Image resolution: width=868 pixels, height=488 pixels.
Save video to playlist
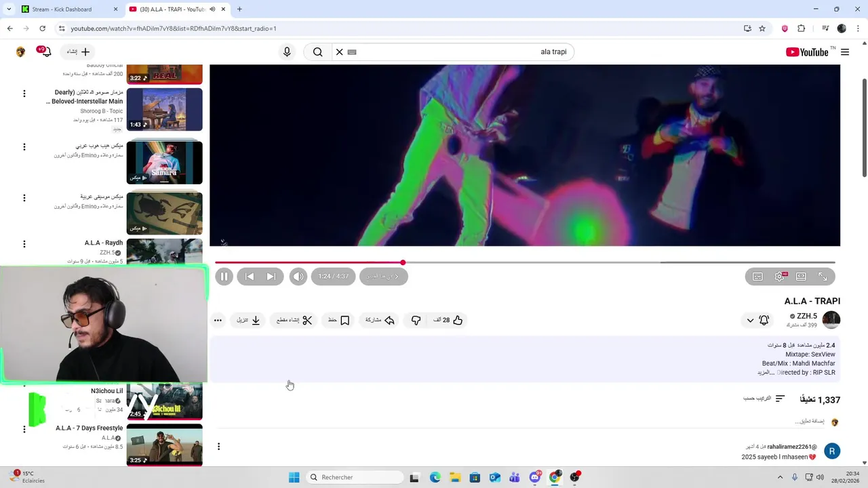click(x=338, y=320)
